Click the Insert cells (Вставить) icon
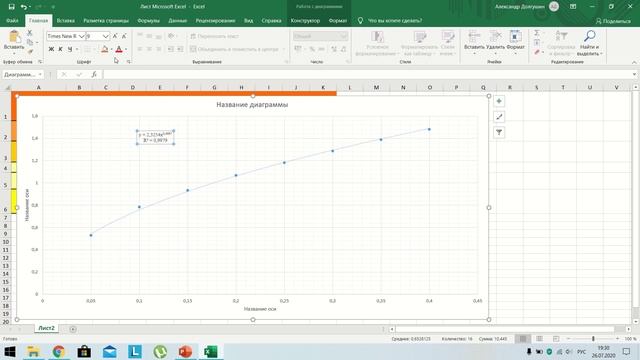This screenshot has height=360, width=640. tap(474, 37)
